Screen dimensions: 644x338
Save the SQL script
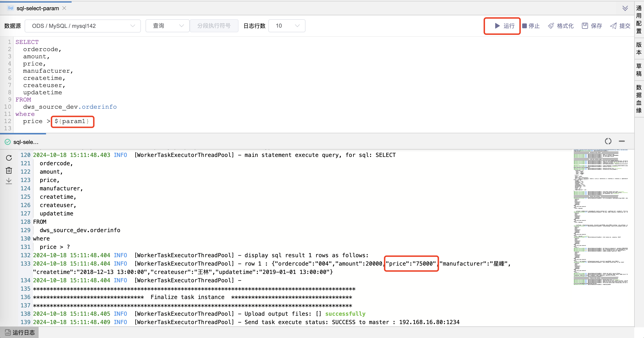coord(591,26)
